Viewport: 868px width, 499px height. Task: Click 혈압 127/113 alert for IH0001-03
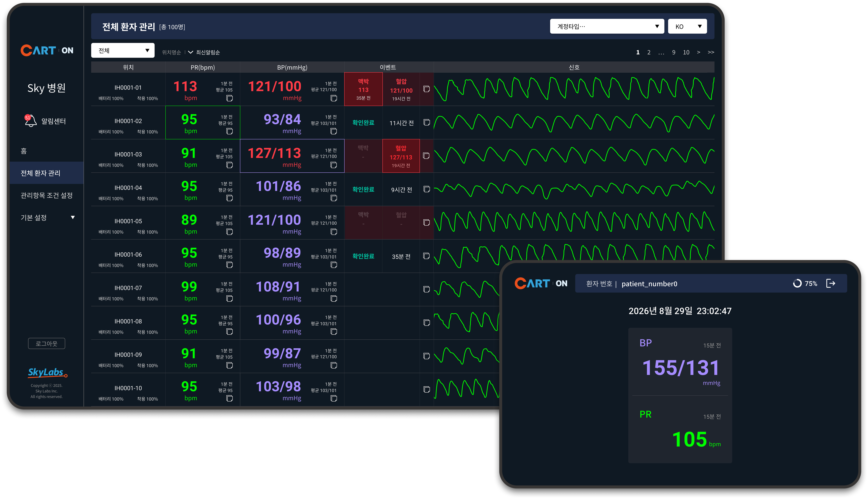401,156
